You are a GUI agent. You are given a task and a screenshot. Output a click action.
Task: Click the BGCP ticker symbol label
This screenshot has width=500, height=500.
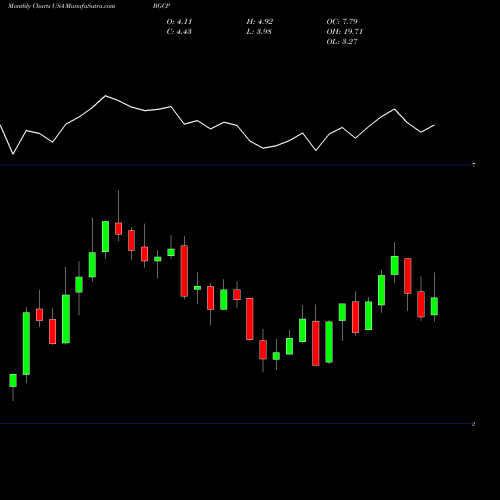point(162,6)
